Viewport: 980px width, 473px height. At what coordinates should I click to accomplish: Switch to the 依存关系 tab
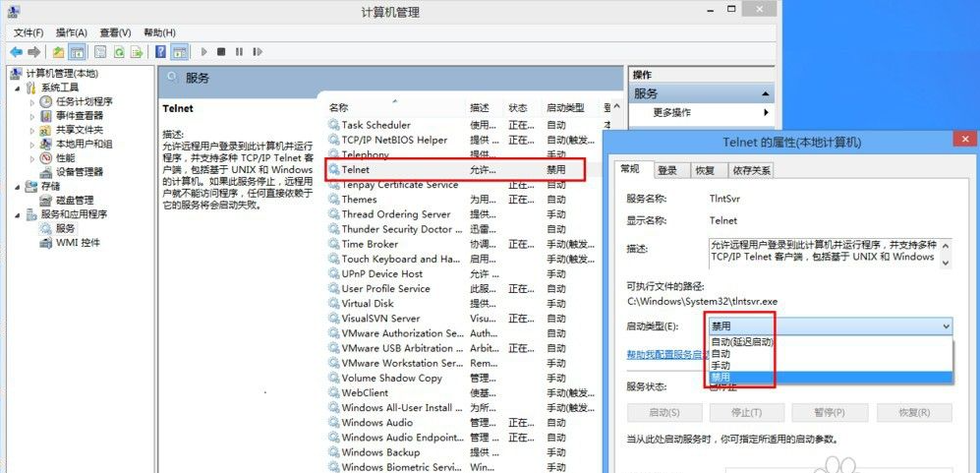[x=750, y=170]
